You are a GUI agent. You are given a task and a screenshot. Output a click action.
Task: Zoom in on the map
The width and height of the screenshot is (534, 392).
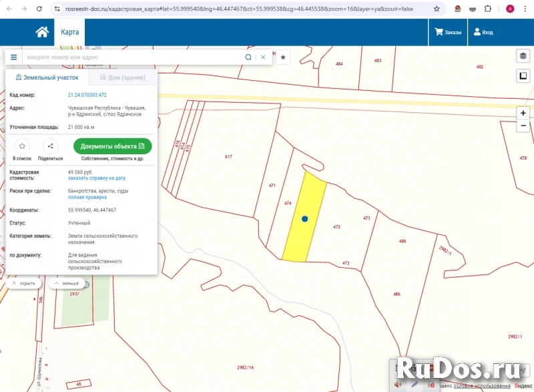click(x=523, y=114)
